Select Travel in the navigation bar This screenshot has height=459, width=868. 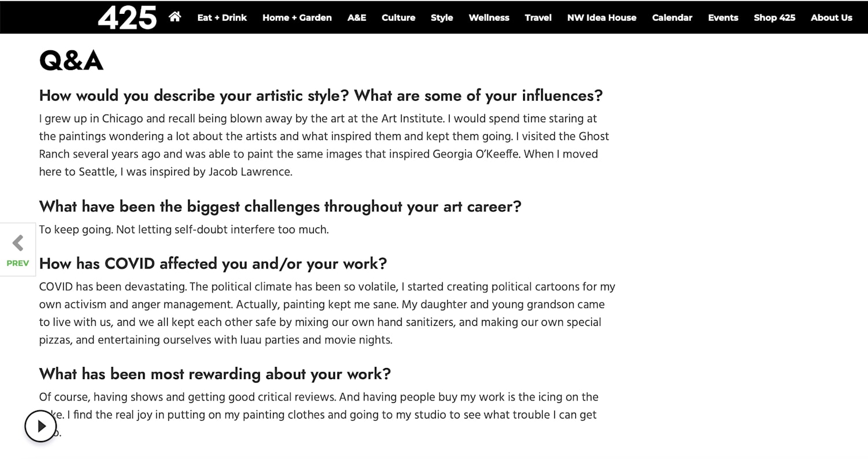[538, 17]
